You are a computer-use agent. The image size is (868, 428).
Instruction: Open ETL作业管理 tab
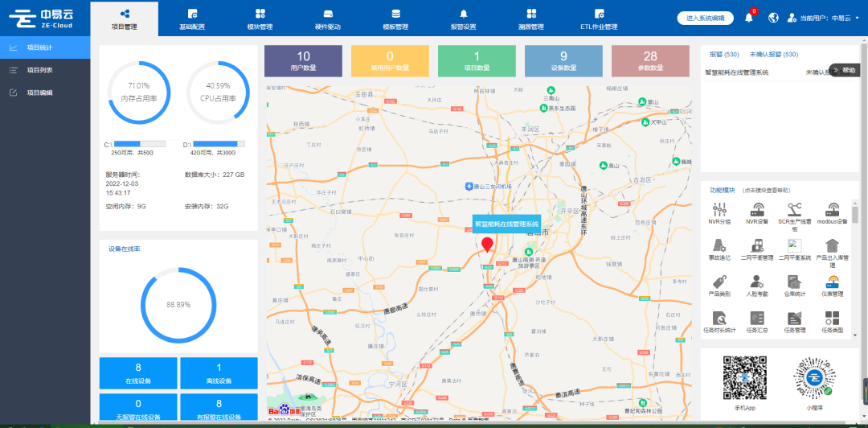pos(599,19)
